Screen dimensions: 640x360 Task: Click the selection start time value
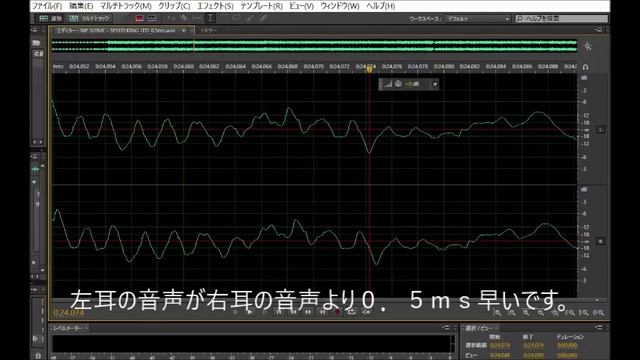500,345
